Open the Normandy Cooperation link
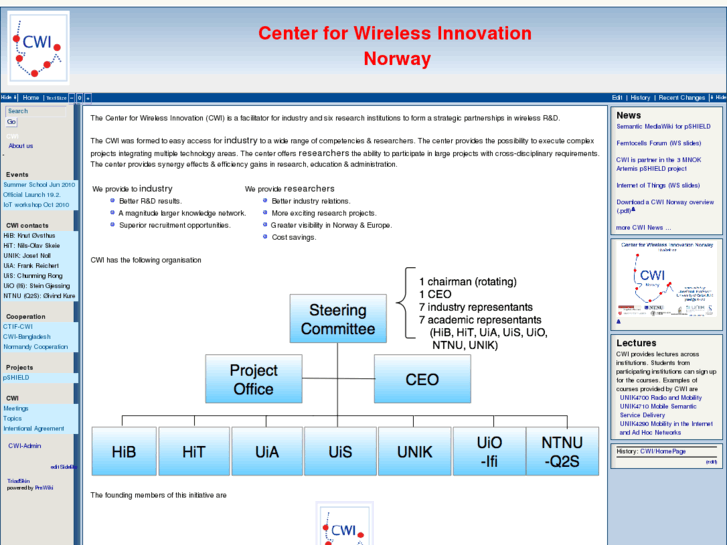The height and width of the screenshot is (545, 727). 36,347
